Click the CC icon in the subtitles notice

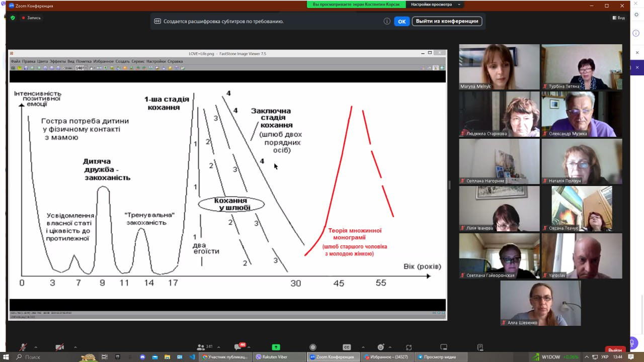tap(157, 21)
